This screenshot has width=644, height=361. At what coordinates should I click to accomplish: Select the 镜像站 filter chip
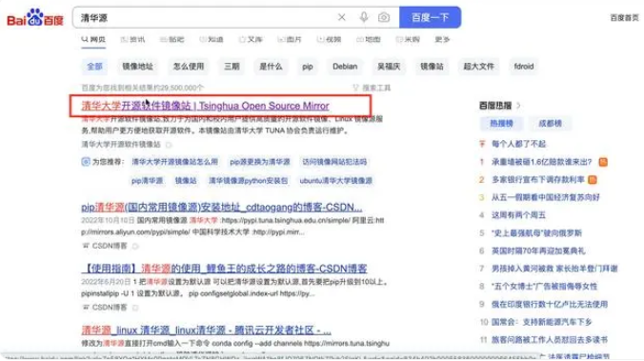(x=432, y=67)
